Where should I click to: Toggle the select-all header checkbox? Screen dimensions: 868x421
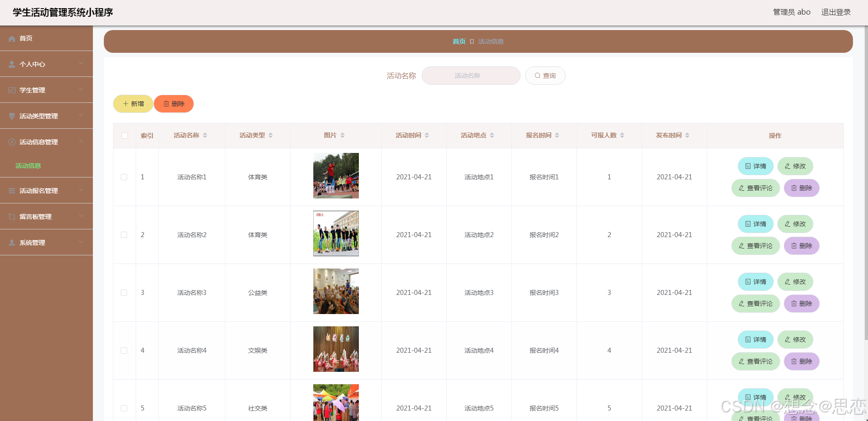click(125, 136)
